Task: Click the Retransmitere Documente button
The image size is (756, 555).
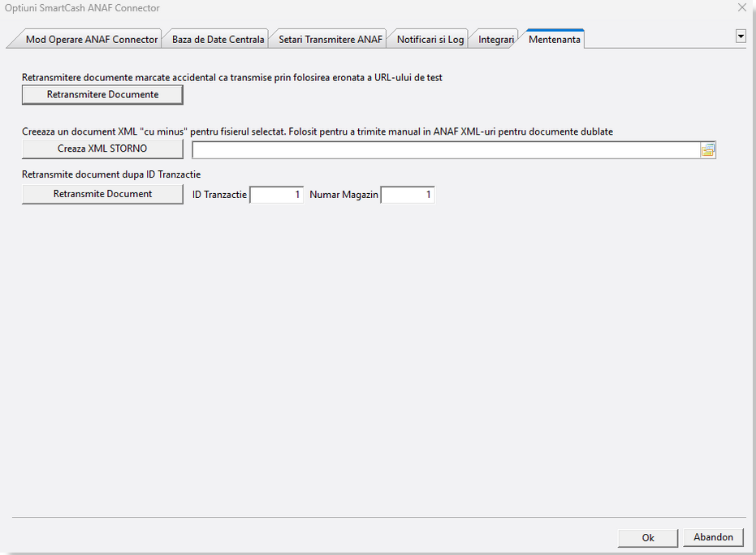Action: tap(102, 94)
